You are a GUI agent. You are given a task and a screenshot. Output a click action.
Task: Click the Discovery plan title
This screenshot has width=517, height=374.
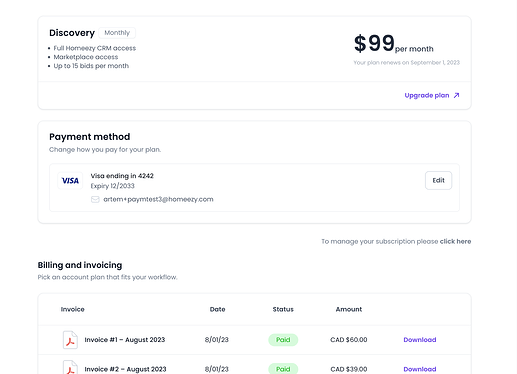click(x=72, y=33)
